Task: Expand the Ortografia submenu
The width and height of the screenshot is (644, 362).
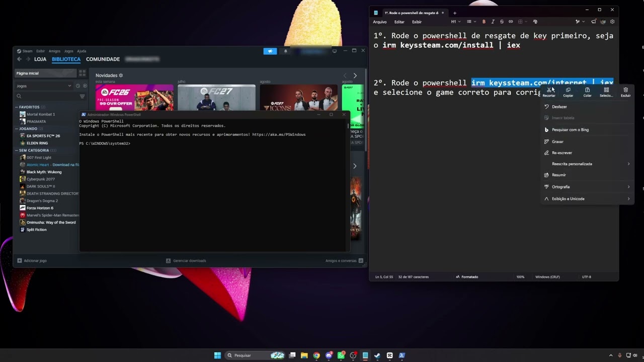Action: [x=587, y=187]
